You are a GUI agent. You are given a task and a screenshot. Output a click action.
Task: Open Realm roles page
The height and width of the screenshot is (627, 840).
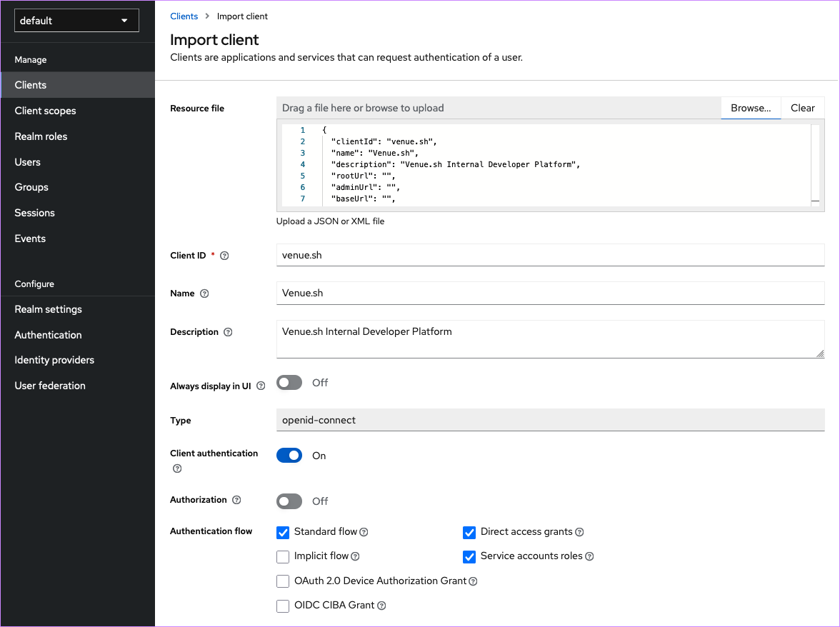[78, 136]
